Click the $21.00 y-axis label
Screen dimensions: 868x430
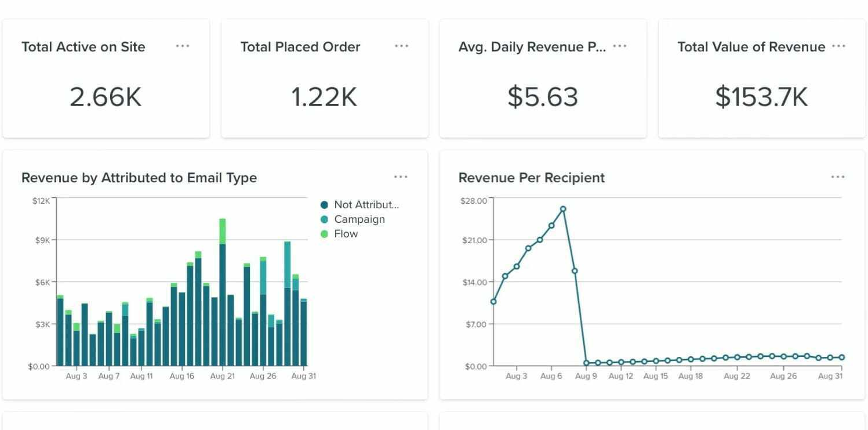(x=474, y=240)
